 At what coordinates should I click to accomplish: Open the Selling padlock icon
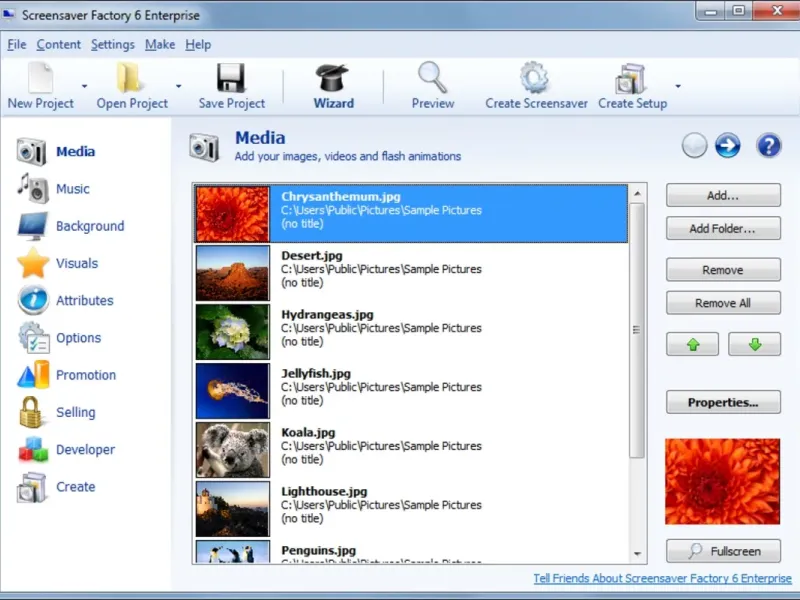[x=31, y=412]
